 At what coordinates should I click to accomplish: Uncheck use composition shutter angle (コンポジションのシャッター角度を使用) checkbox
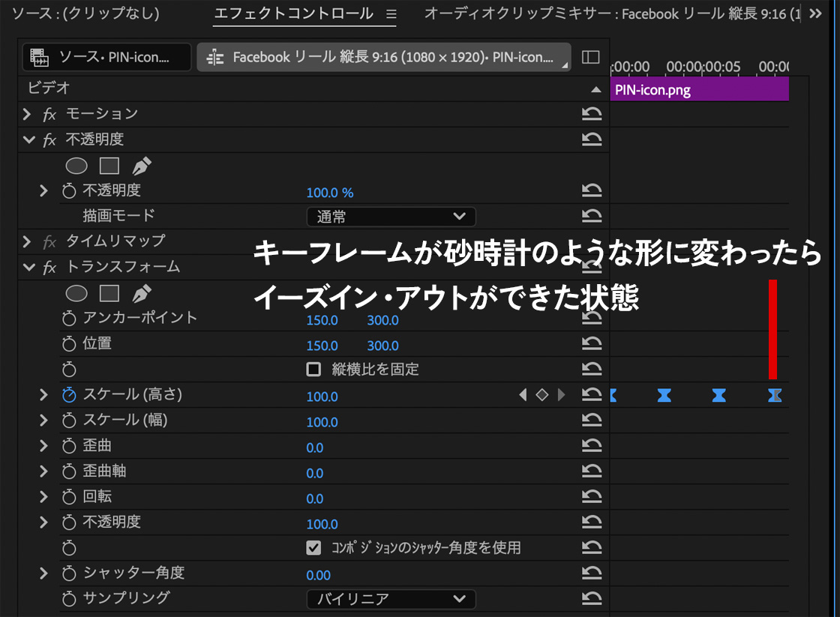click(313, 548)
